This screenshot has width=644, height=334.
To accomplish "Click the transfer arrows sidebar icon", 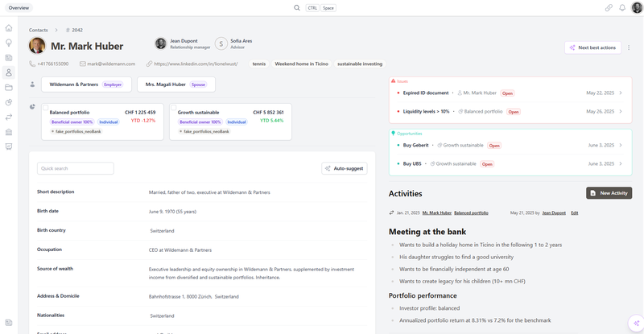I will (x=9, y=117).
